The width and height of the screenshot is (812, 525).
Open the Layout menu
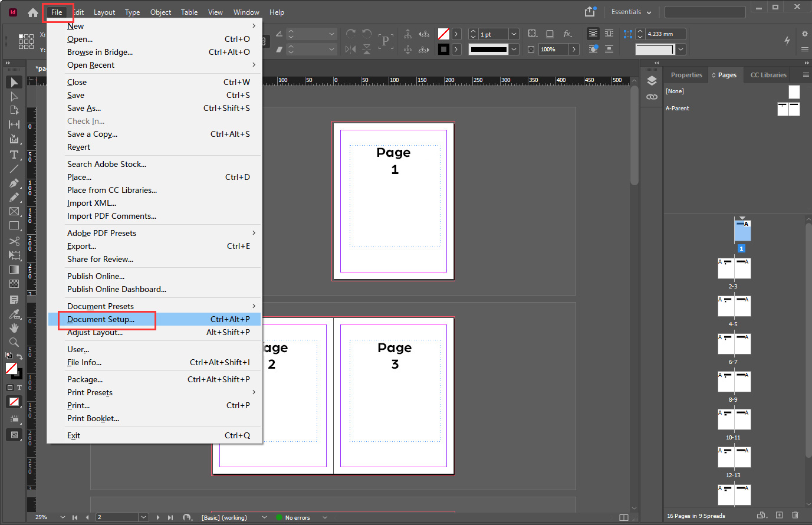tap(104, 12)
